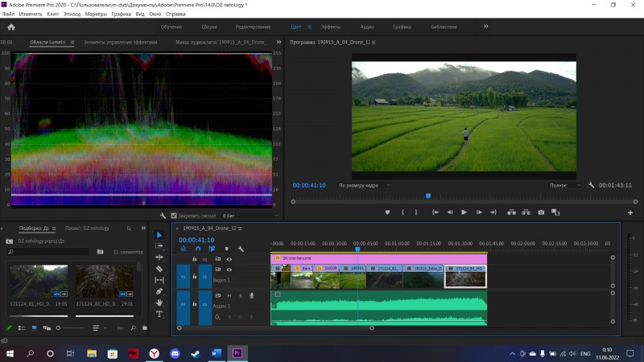Viewport: 644px width, 362px height.
Task: Enable Snap magnet in timeline
Action: 198,249
